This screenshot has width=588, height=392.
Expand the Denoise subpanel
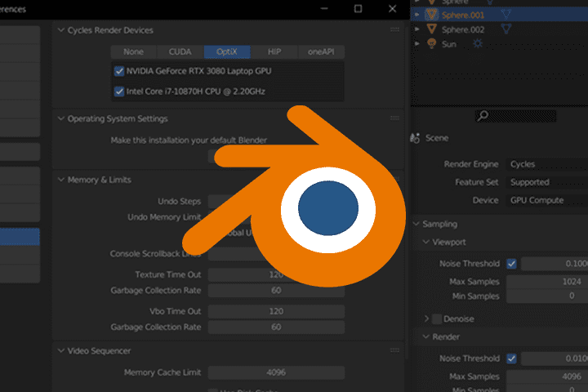point(426,318)
